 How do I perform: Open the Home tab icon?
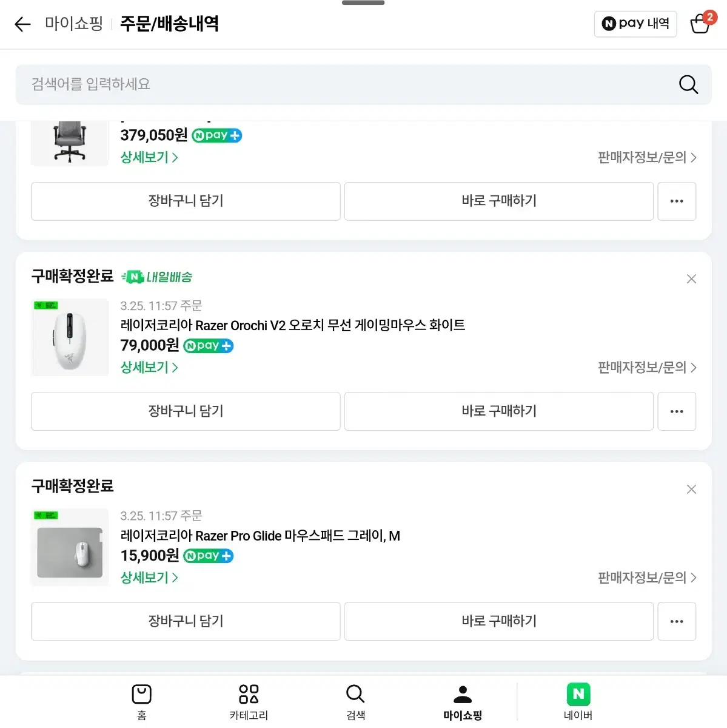click(141, 695)
